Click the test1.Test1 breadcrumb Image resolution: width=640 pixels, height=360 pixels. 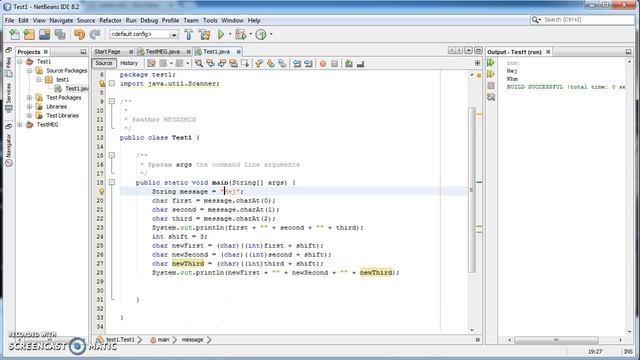point(120,340)
